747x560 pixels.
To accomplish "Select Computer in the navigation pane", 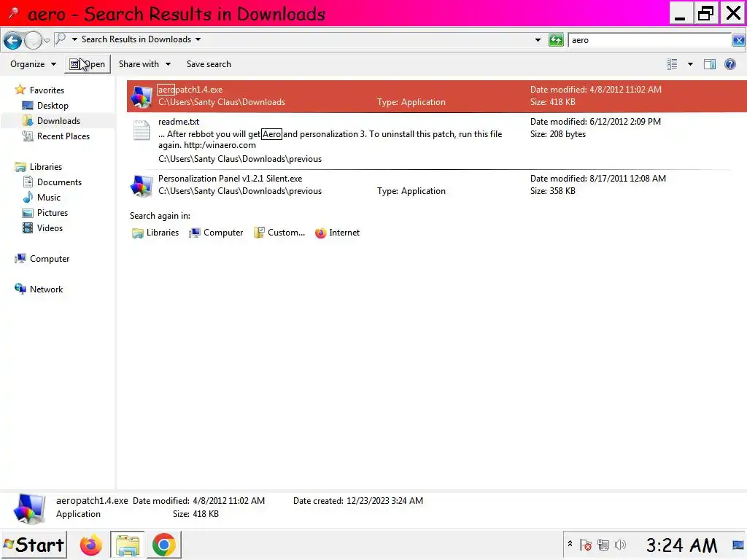I will pyautogui.click(x=50, y=259).
